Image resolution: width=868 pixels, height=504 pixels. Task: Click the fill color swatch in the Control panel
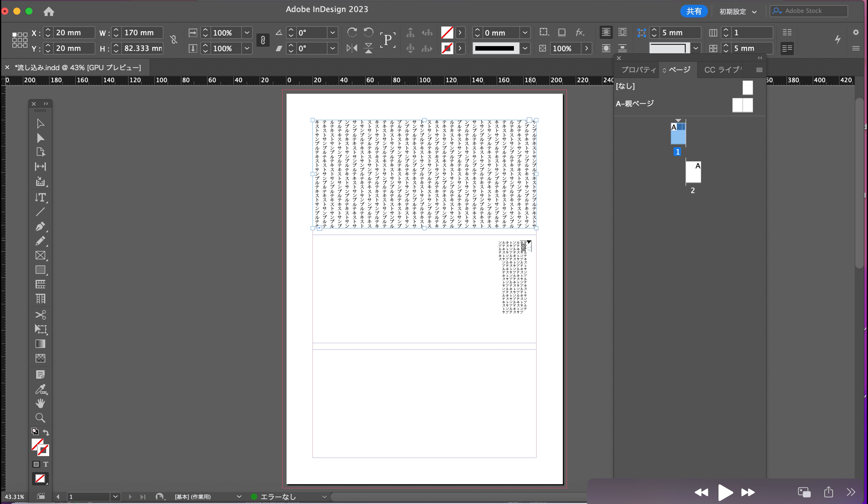[447, 33]
